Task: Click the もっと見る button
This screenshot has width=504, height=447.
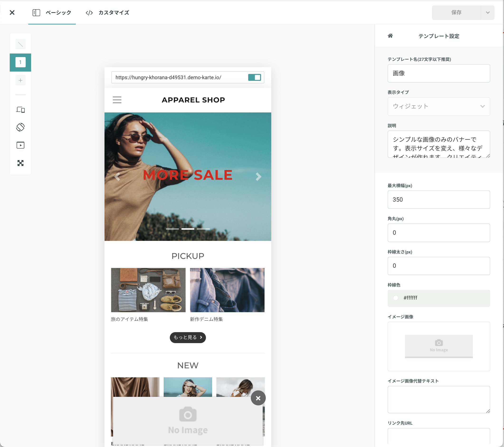Action: tap(188, 337)
